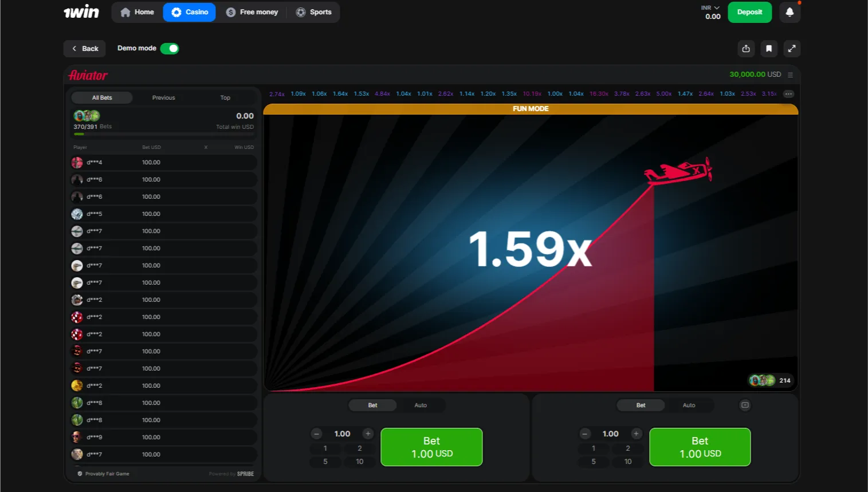The height and width of the screenshot is (492, 868).
Task: Select Bet mode in right bet panel
Action: [641, 406]
